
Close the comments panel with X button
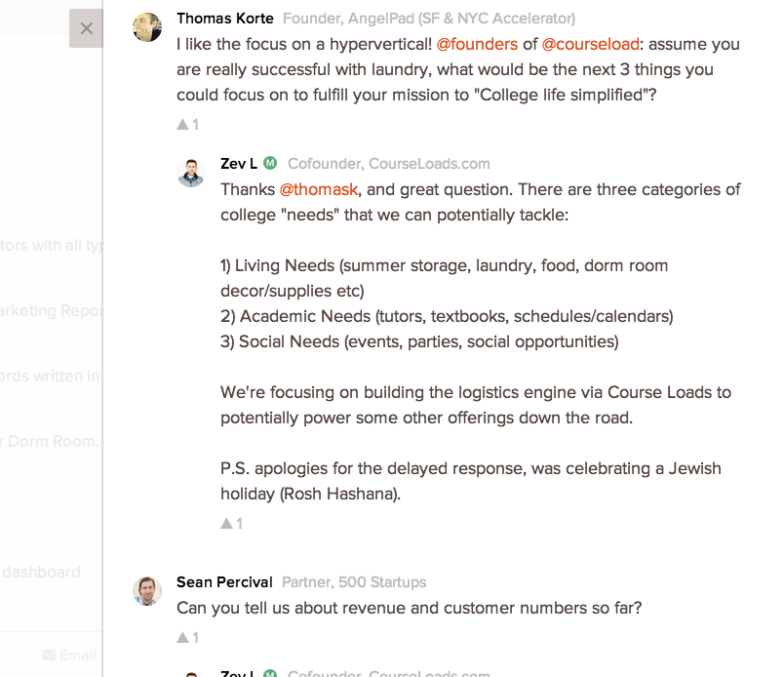click(86, 28)
